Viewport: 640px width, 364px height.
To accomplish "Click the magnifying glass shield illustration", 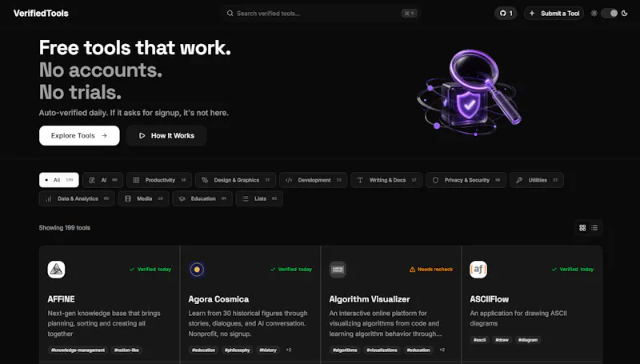I will point(470,92).
